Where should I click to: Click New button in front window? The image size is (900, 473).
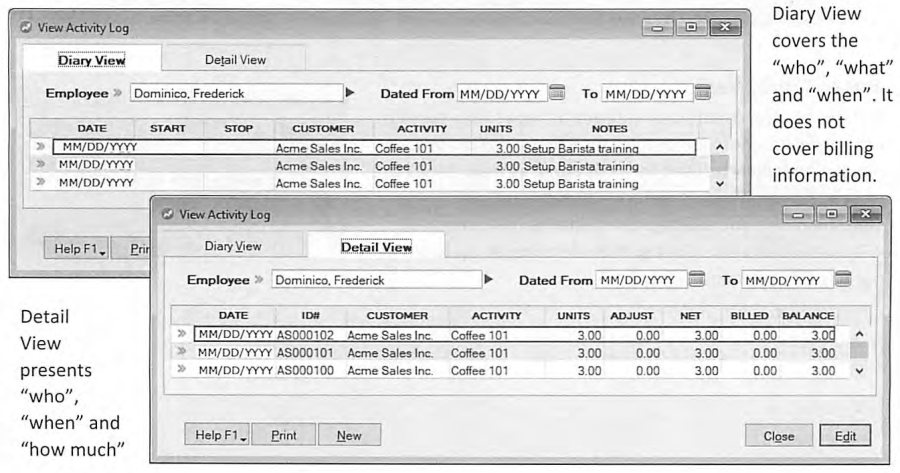(349, 435)
